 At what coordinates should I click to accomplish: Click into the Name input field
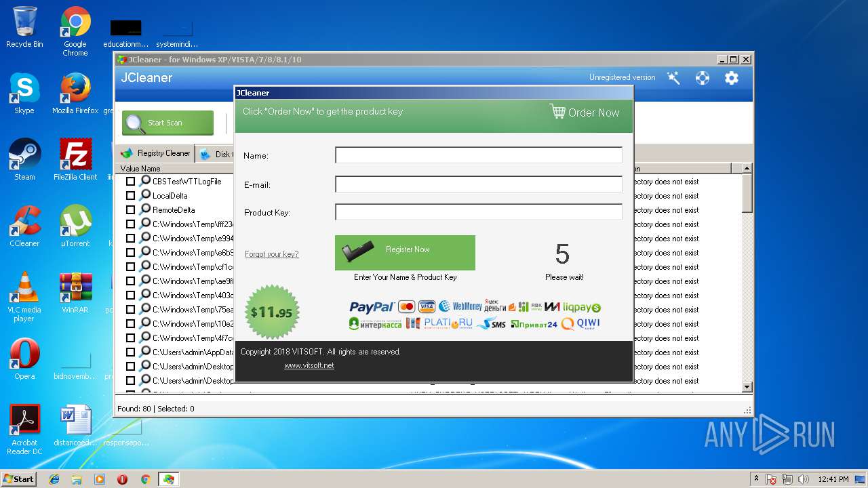[x=479, y=155]
